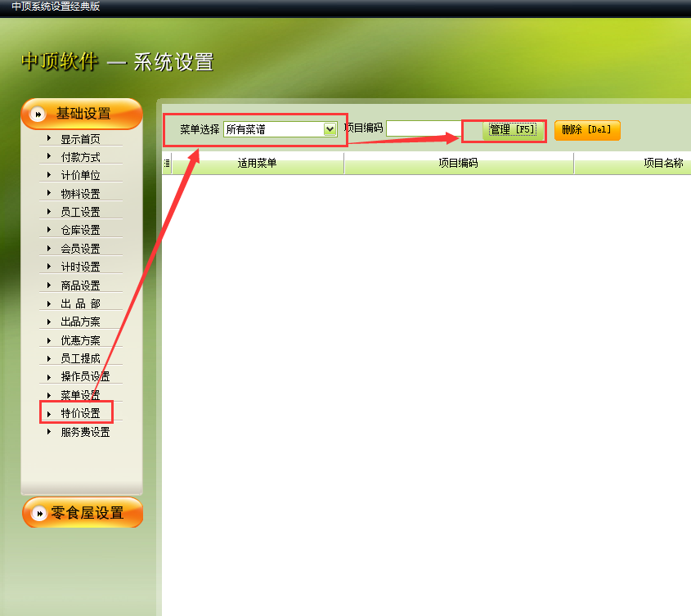The width and height of the screenshot is (691, 616).
Task: Select 员工设置 in the sidebar
Action: (x=80, y=212)
